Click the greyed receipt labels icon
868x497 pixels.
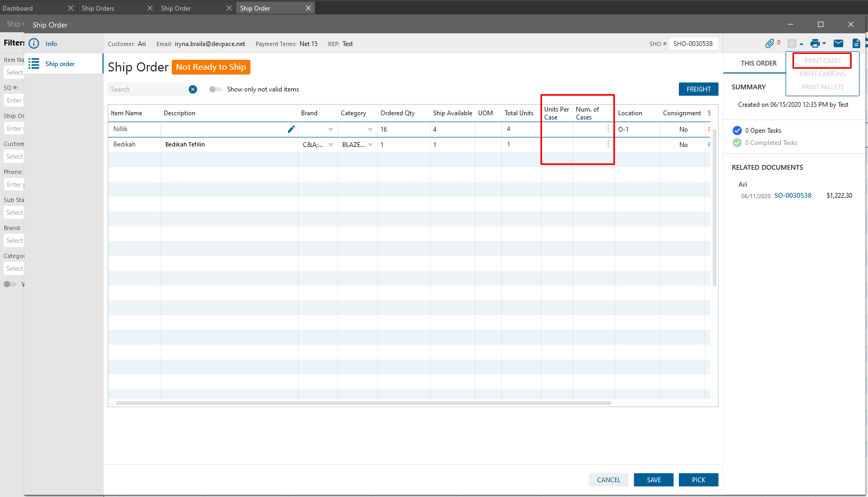(x=791, y=43)
